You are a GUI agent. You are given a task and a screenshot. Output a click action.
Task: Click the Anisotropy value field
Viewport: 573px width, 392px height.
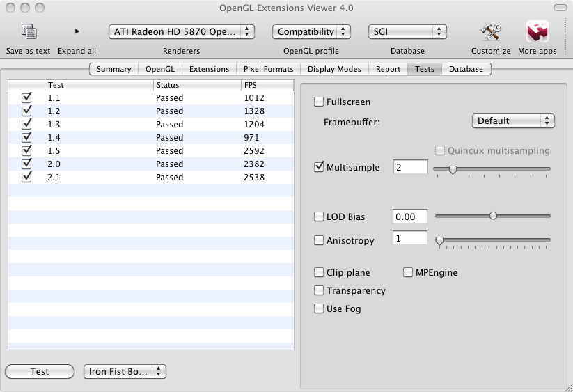(409, 238)
